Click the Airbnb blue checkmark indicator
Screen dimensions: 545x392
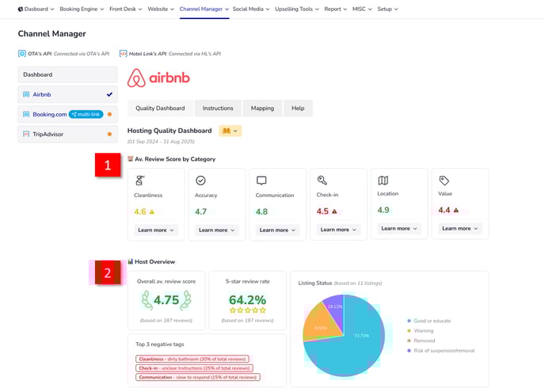click(109, 94)
